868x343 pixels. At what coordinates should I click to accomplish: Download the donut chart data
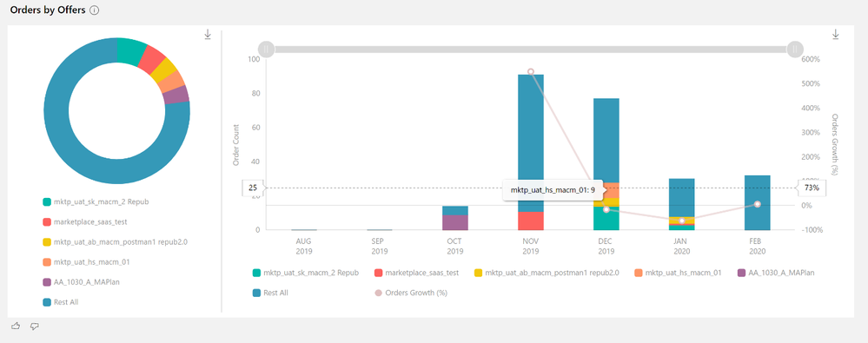(x=209, y=35)
